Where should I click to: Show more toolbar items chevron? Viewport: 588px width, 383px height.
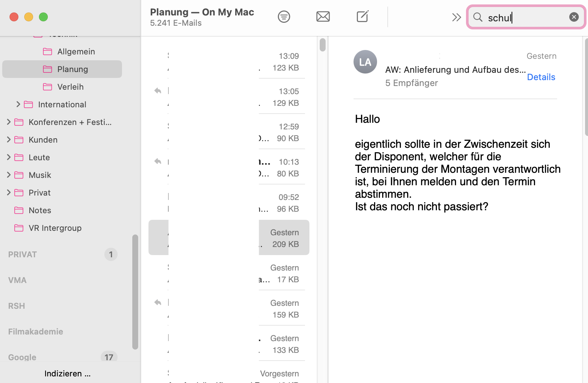(x=456, y=17)
